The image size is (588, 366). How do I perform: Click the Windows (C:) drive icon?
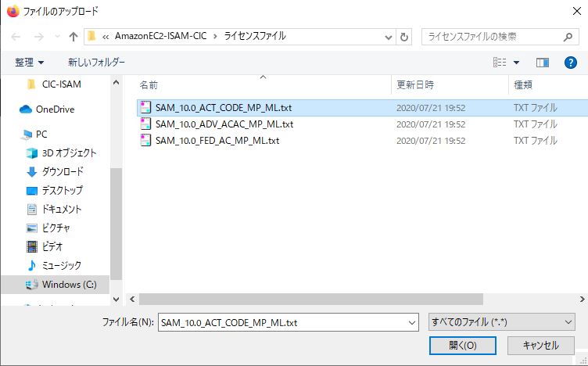32,285
